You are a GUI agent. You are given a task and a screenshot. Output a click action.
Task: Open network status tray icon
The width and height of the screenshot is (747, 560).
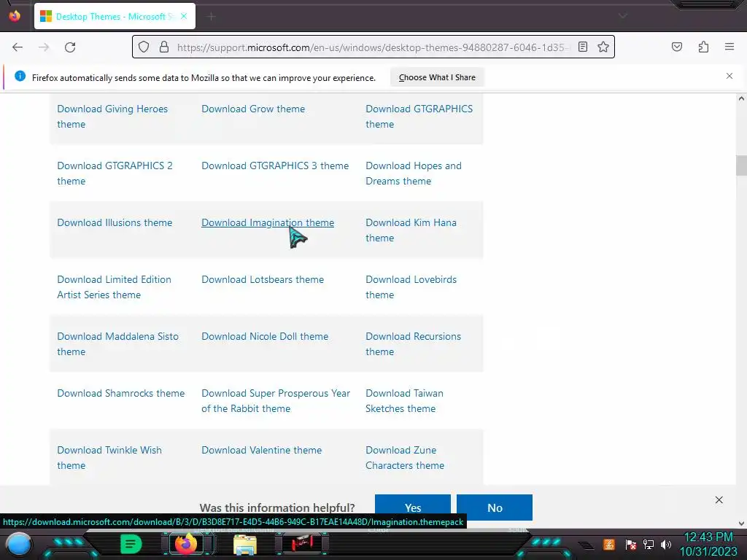click(x=648, y=544)
